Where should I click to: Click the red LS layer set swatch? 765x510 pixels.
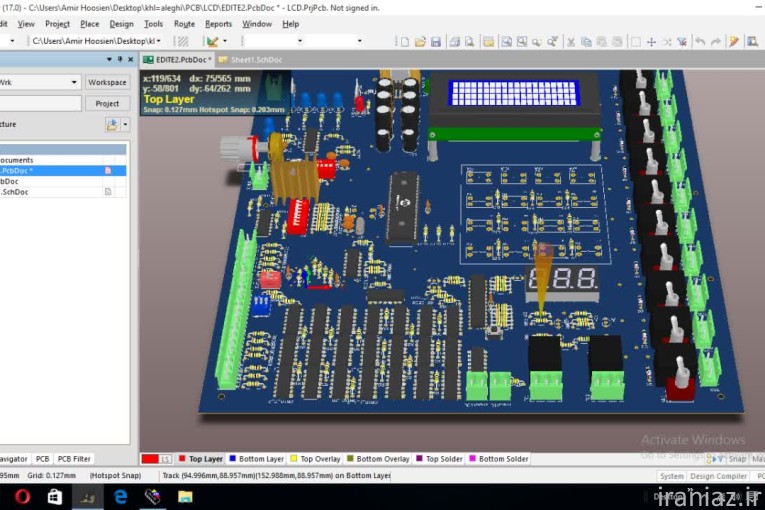pyautogui.click(x=156, y=459)
